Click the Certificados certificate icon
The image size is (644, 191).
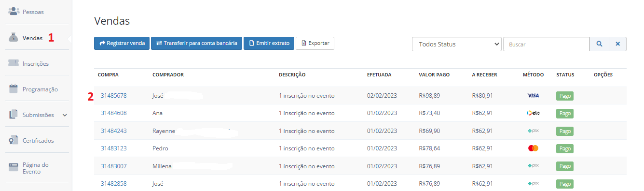[14, 140]
